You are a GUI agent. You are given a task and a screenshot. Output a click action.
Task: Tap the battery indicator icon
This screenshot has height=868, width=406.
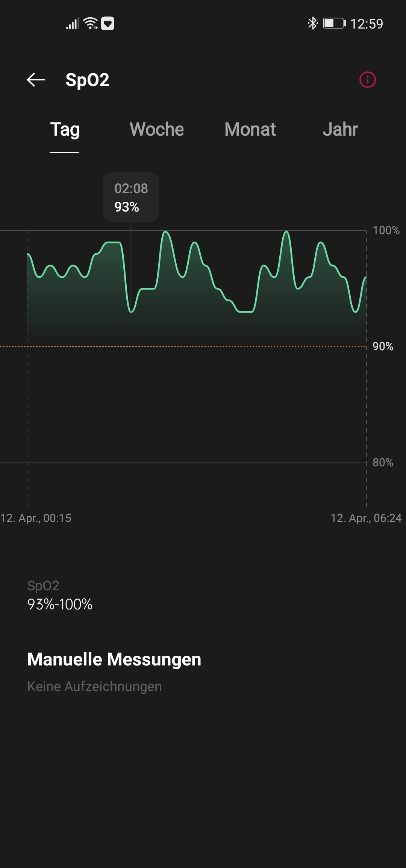click(334, 23)
